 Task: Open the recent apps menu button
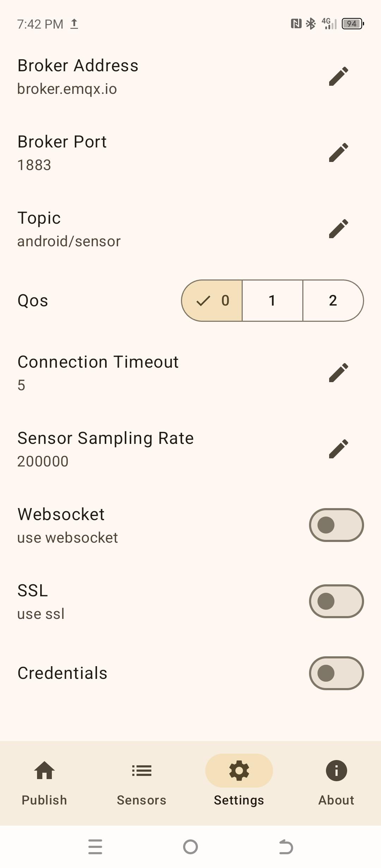click(95, 847)
